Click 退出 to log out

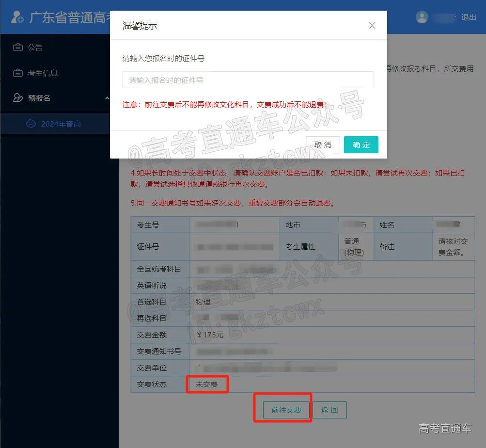(470, 17)
